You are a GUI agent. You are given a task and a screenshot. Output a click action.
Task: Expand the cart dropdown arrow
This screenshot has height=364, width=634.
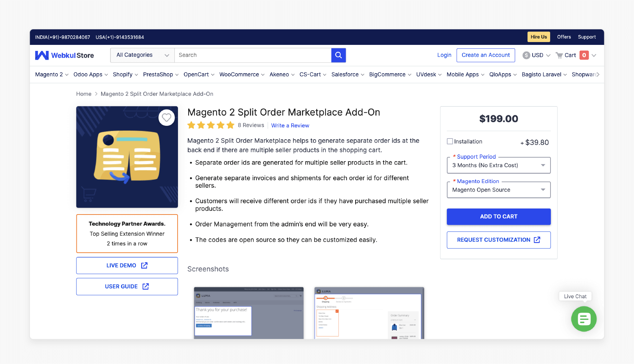click(594, 55)
